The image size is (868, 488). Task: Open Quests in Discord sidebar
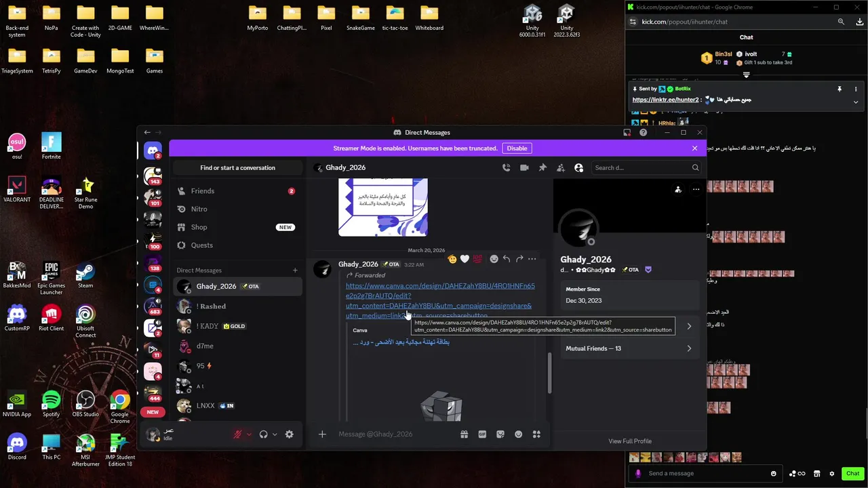click(237, 245)
